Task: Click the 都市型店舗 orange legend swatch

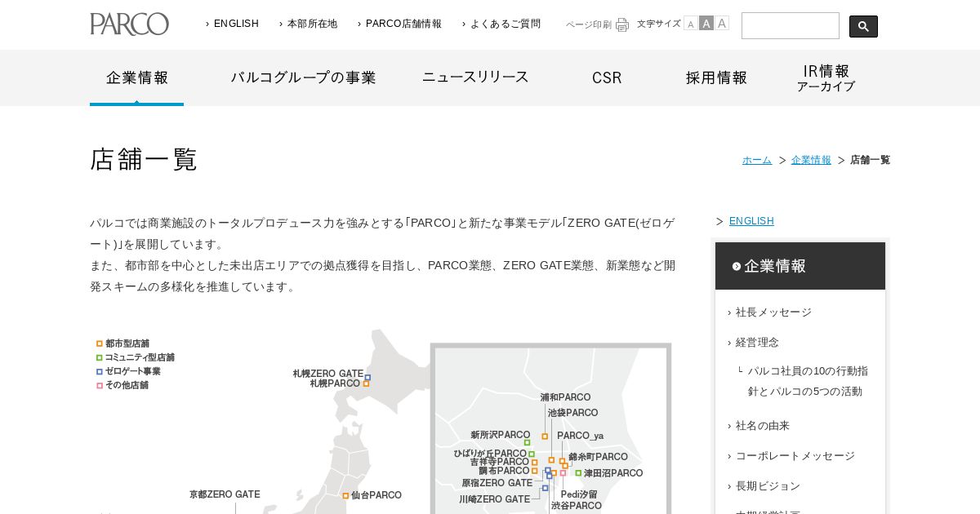Action: click(x=100, y=344)
